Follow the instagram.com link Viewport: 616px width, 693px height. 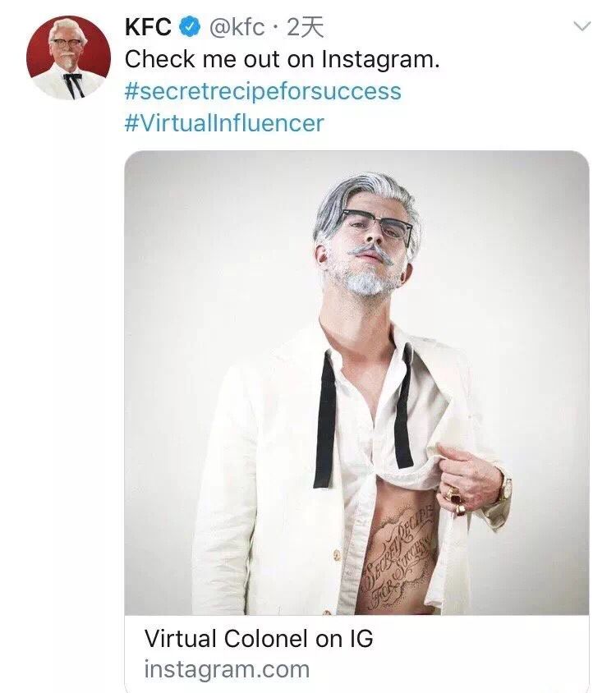(x=227, y=668)
